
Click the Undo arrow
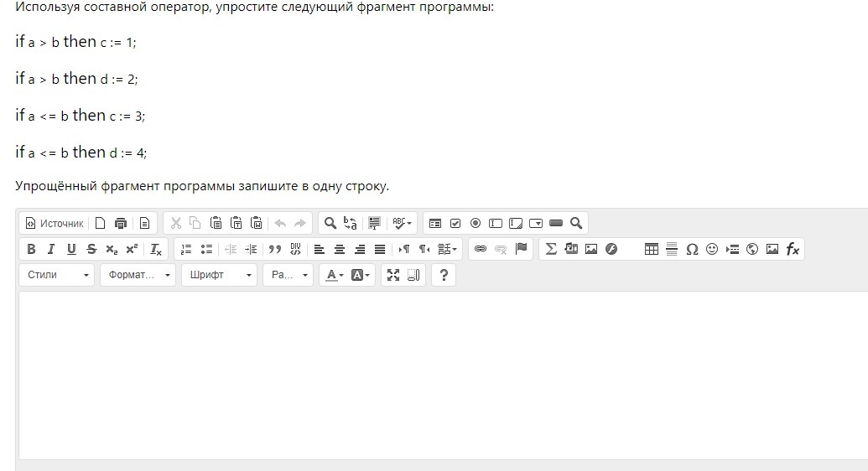[x=280, y=223]
